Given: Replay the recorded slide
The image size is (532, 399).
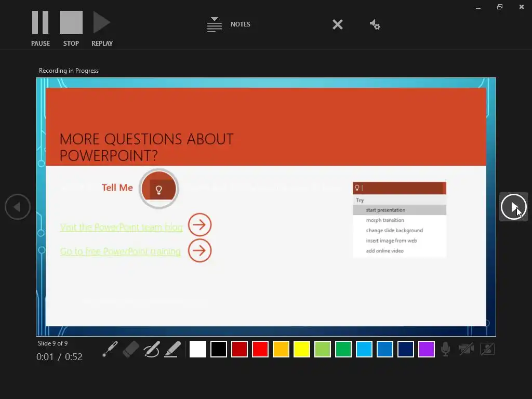Looking at the screenshot, I should (x=102, y=29).
